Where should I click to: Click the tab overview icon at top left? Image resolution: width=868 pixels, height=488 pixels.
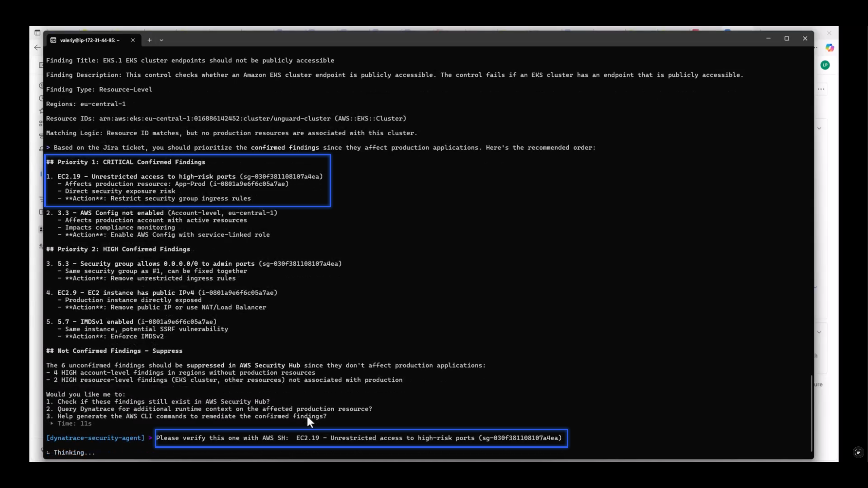click(37, 33)
